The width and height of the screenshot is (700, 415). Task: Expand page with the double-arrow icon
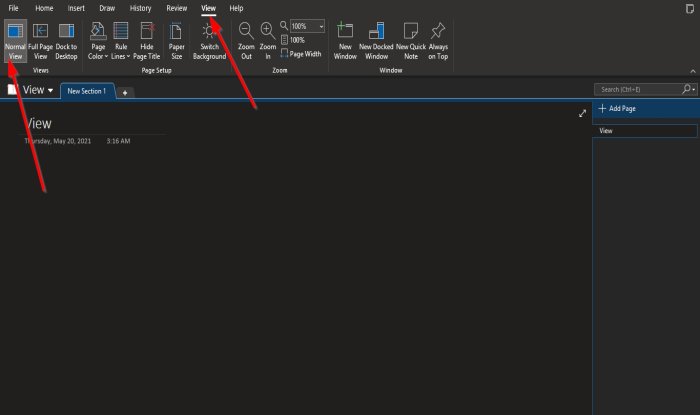[582, 114]
